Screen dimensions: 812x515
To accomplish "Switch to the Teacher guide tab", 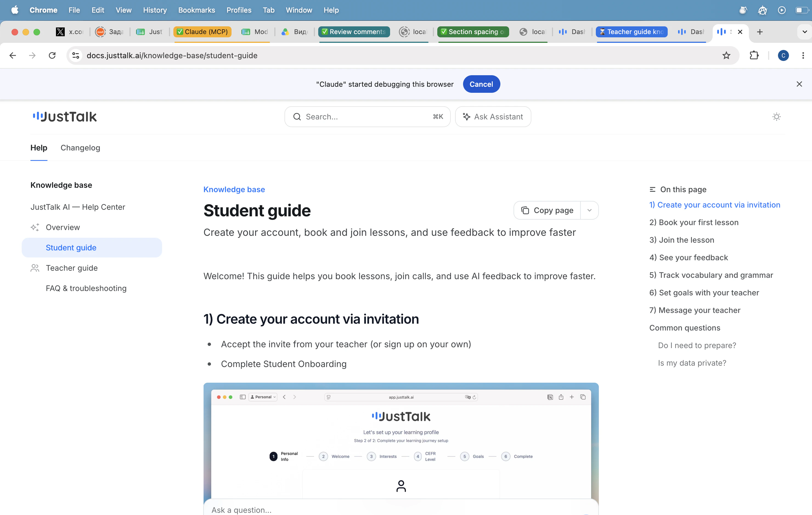I will (x=631, y=32).
